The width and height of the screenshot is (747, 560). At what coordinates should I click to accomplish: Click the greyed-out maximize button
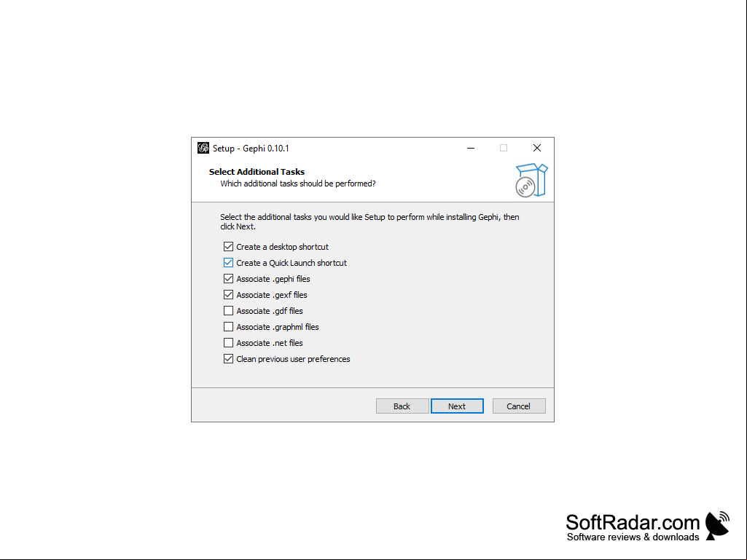click(x=504, y=148)
